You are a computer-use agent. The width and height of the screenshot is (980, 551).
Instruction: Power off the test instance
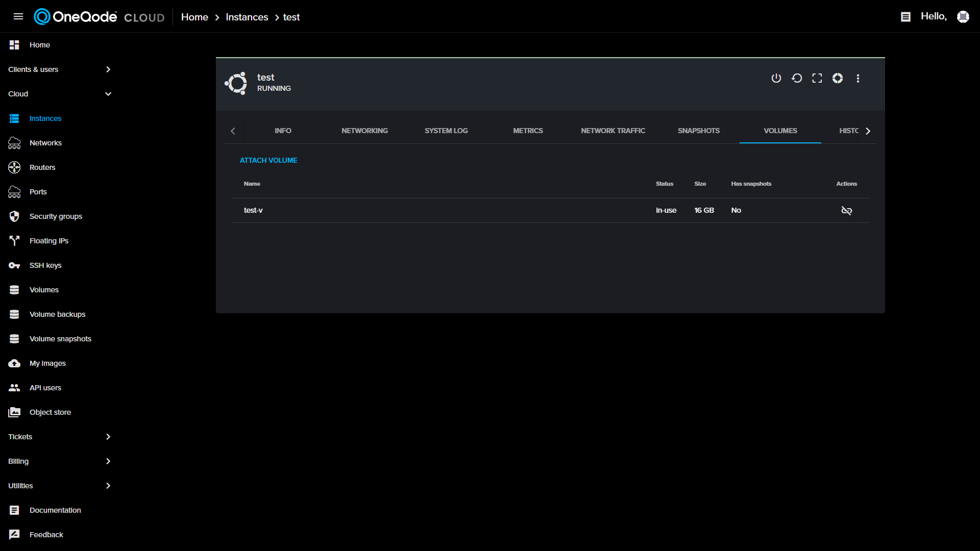click(x=776, y=78)
